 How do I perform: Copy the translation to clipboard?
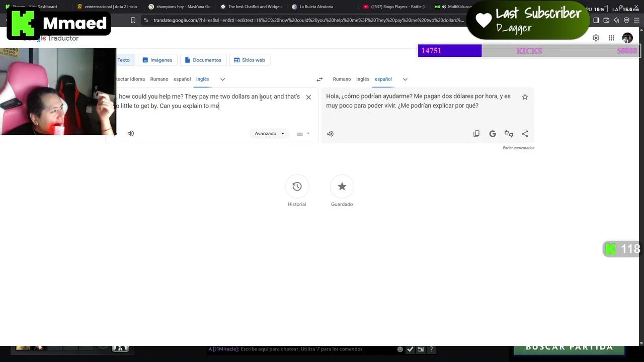476,134
